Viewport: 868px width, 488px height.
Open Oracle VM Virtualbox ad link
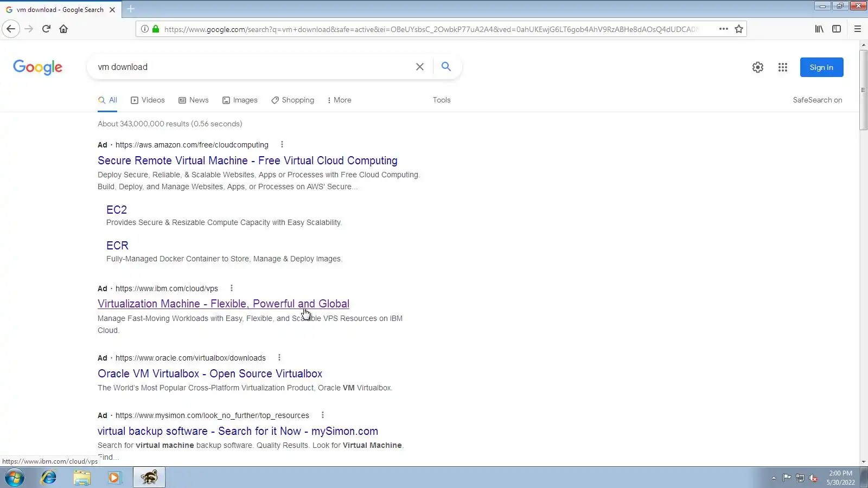pos(210,374)
